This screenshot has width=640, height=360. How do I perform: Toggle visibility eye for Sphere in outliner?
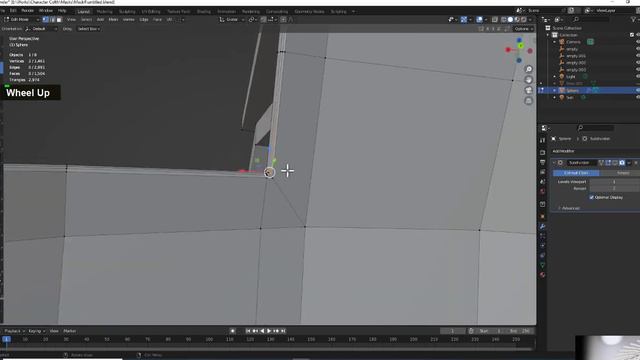coord(638,90)
